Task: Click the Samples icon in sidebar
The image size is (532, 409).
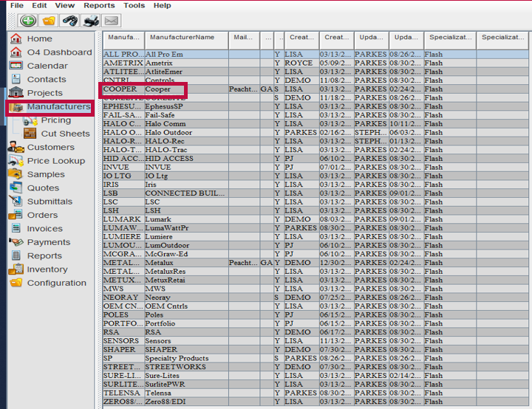Action: pos(16,174)
